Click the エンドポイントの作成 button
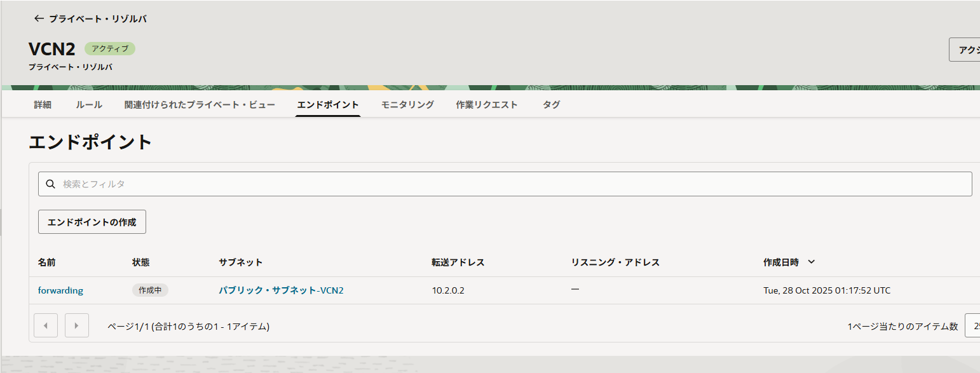980x373 pixels. [92, 222]
